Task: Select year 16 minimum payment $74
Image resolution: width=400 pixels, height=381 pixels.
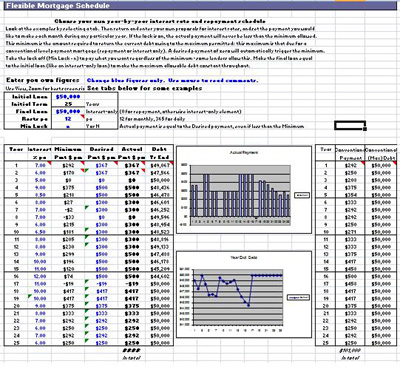Action: click(68, 276)
